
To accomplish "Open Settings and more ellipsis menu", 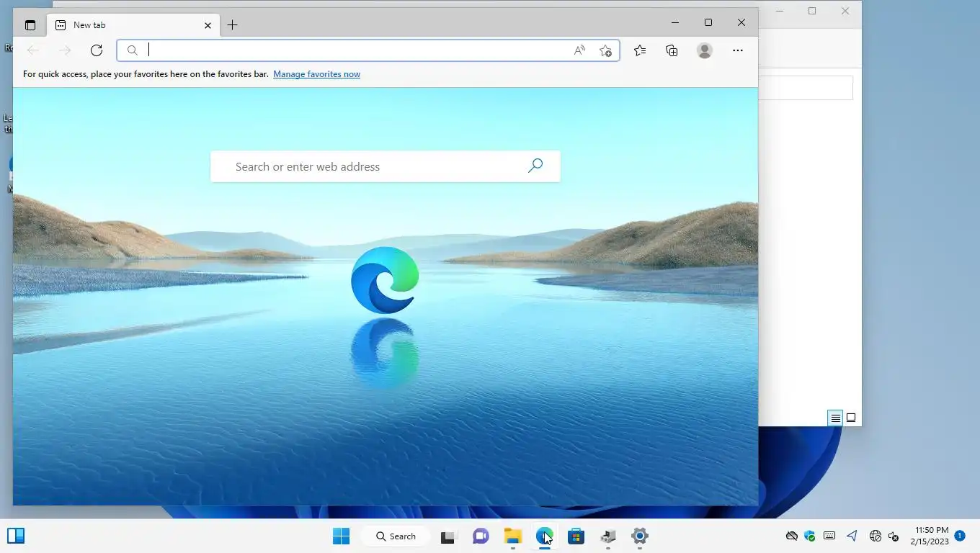I will (737, 50).
